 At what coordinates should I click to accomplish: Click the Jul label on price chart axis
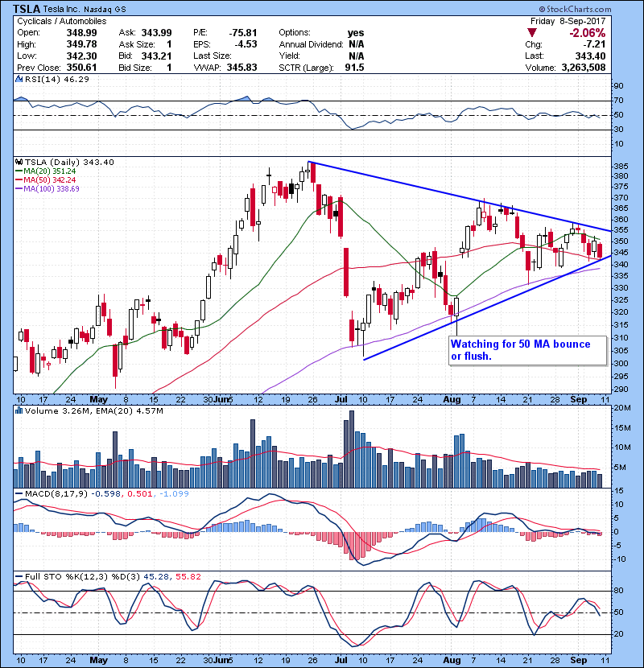tap(341, 400)
